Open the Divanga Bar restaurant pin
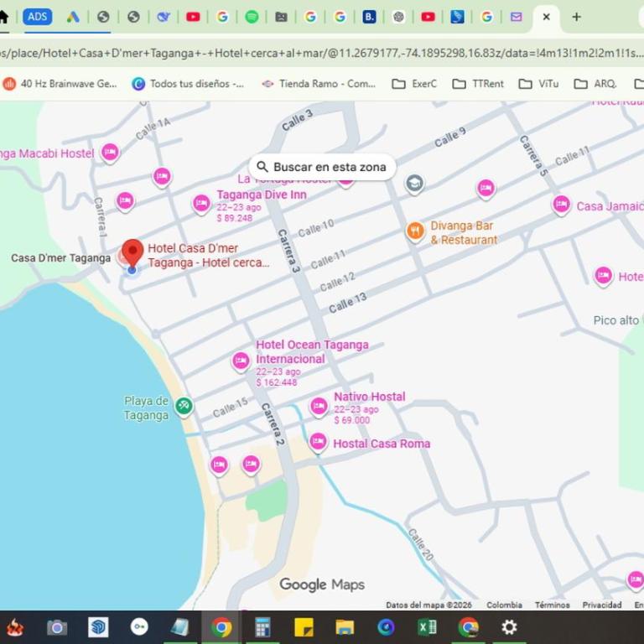Image resolution: width=644 pixels, height=644 pixels. click(x=415, y=231)
